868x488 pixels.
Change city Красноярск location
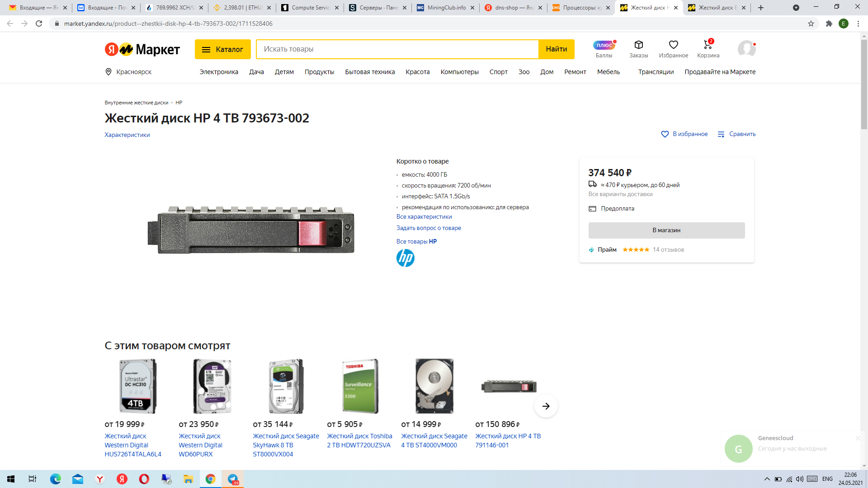(x=128, y=72)
